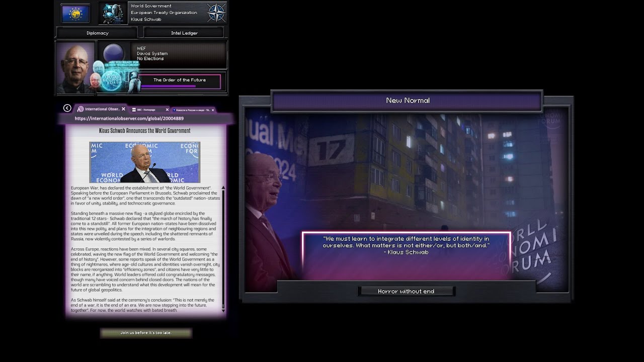The image size is (644, 362).
Task: Go back with browser back arrow
Action: click(x=67, y=108)
